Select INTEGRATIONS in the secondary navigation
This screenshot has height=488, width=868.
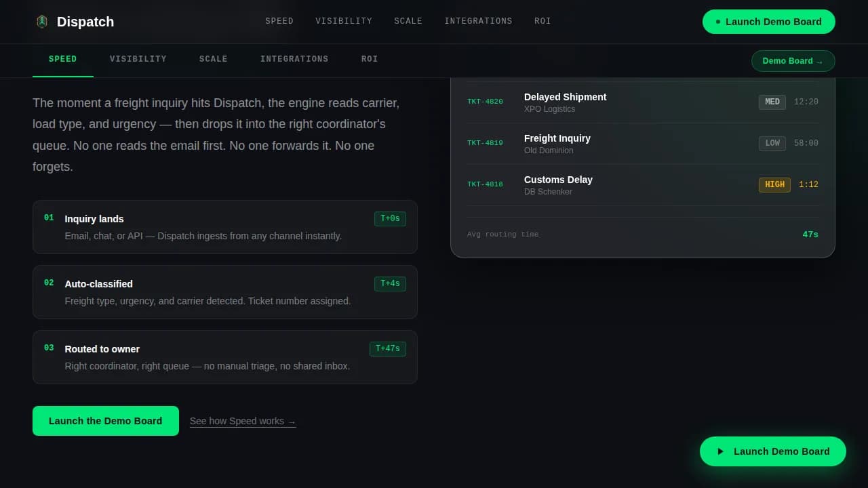click(x=294, y=59)
